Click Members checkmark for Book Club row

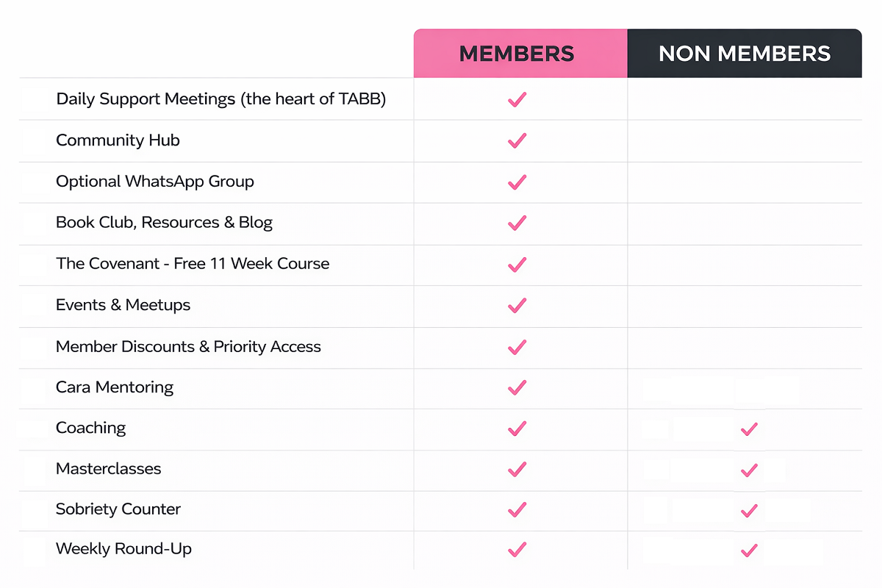[517, 223]
